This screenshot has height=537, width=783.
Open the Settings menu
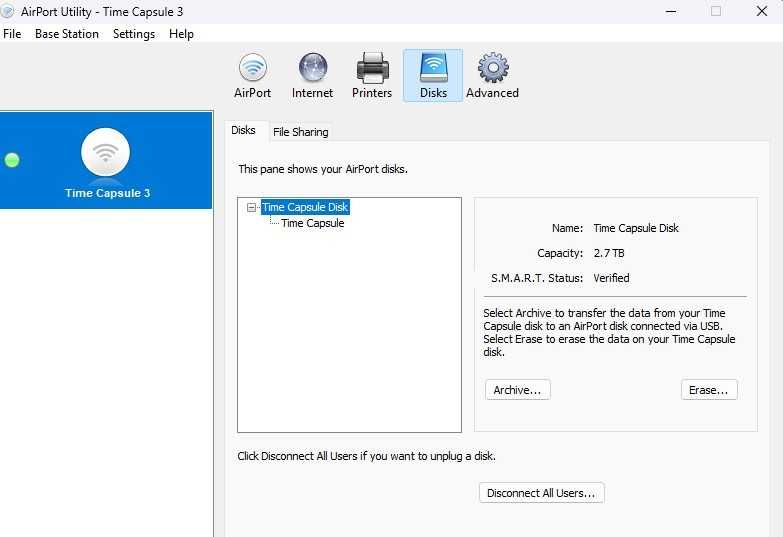pyautogui.click(x=134, y=34)
